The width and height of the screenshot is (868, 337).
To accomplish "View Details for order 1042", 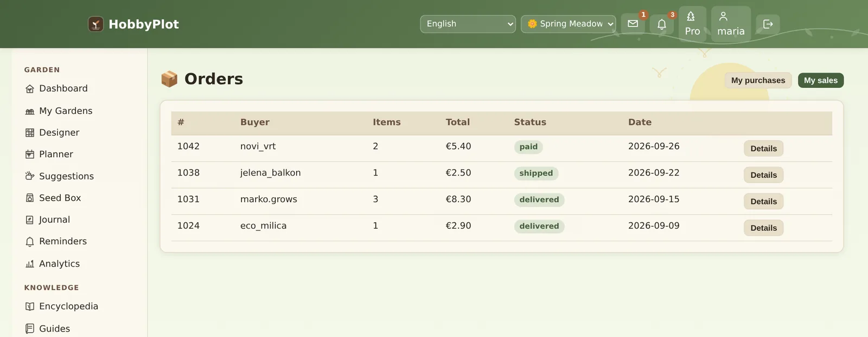I will (x=763, y=148).
